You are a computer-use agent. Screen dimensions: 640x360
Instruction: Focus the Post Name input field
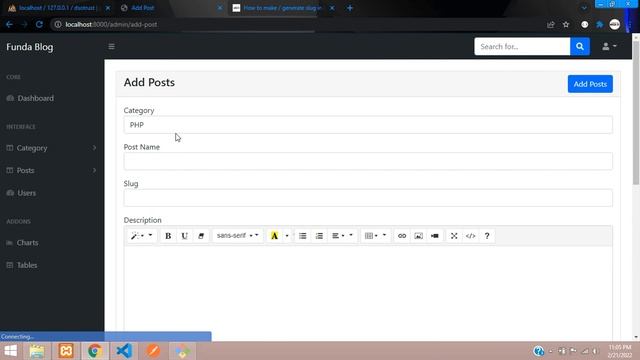pyautogui.click(x=368, y=161)
